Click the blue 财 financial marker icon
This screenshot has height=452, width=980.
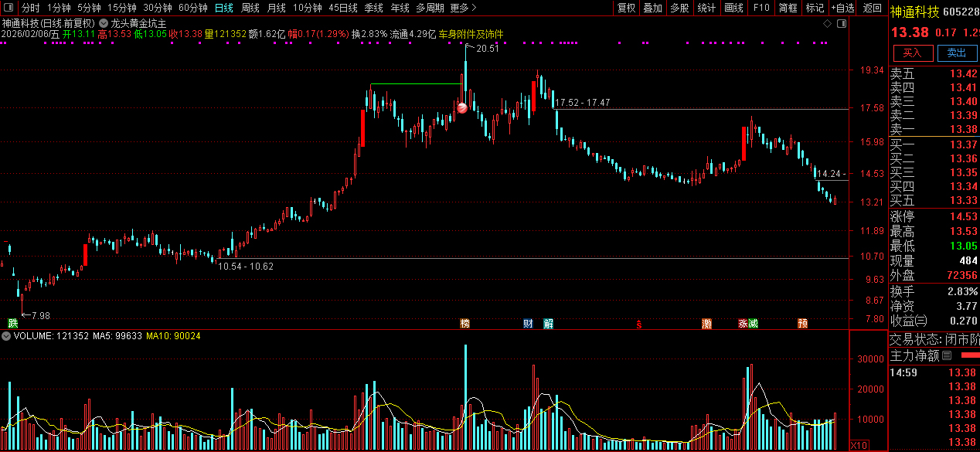(528, 323)
